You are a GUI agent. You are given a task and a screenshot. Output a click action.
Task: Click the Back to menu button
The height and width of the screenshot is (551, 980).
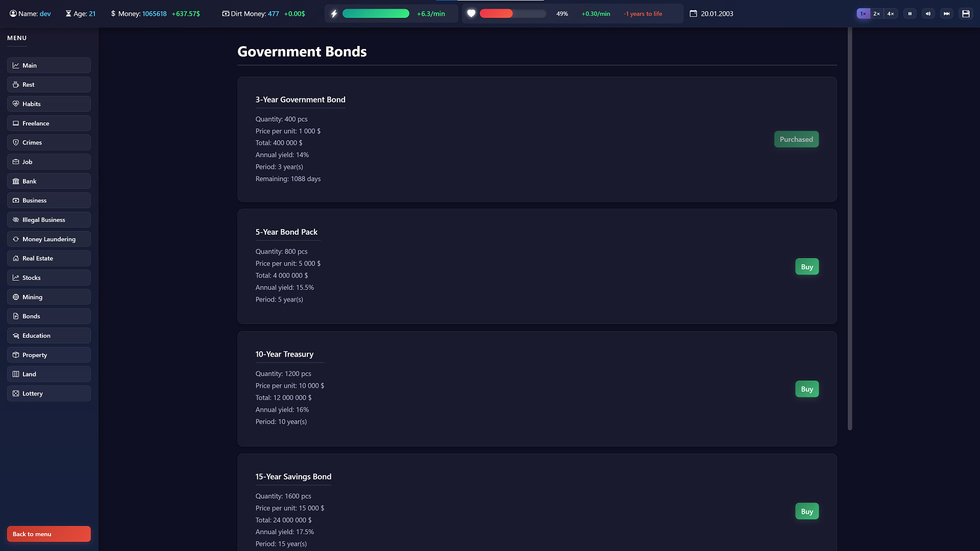click(x=49, y=534)
